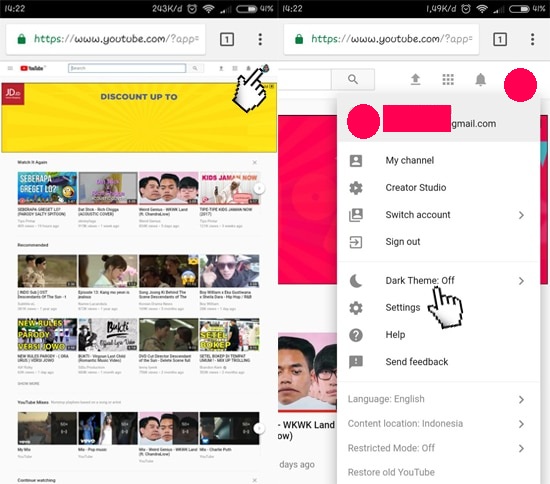Open the My Mix playlist thumbnail
The width and height of the screenshot is (550, 484).
coord(47,428)
